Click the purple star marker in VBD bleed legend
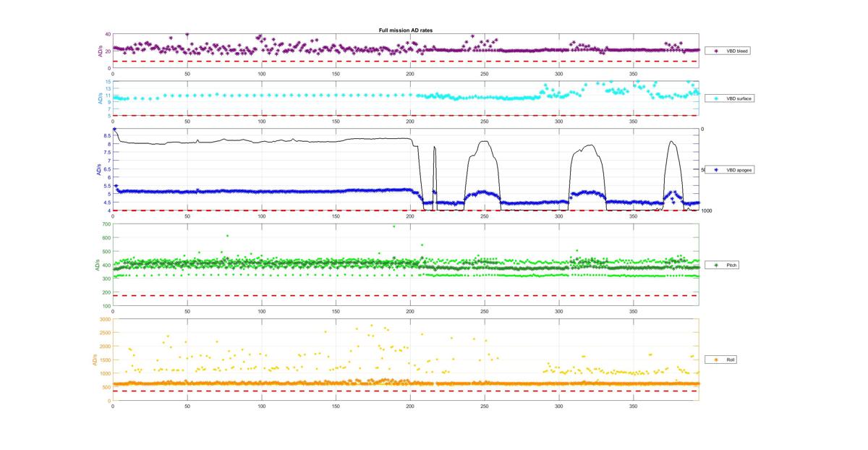 pyautogui.click(x=715, y=51)
